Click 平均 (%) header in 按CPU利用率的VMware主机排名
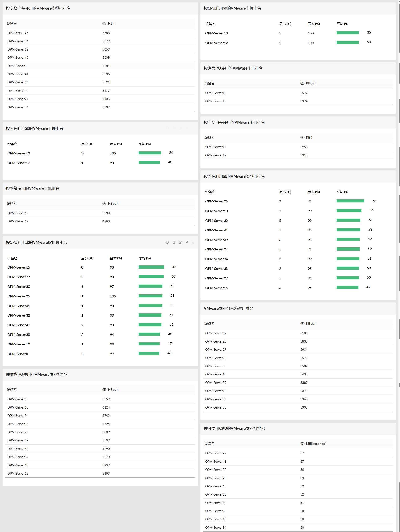This screenshot has width=400, height=532. [x=342, y=23]
